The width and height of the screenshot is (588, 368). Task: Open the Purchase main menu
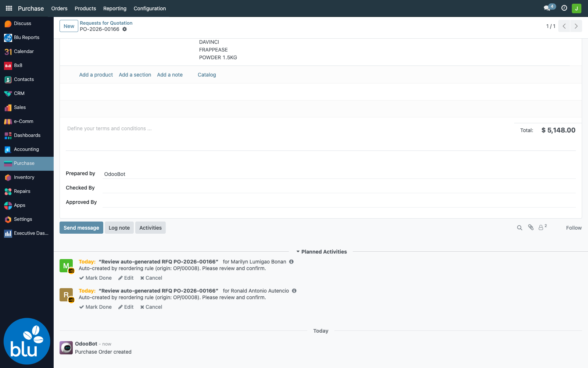(31, 8)
